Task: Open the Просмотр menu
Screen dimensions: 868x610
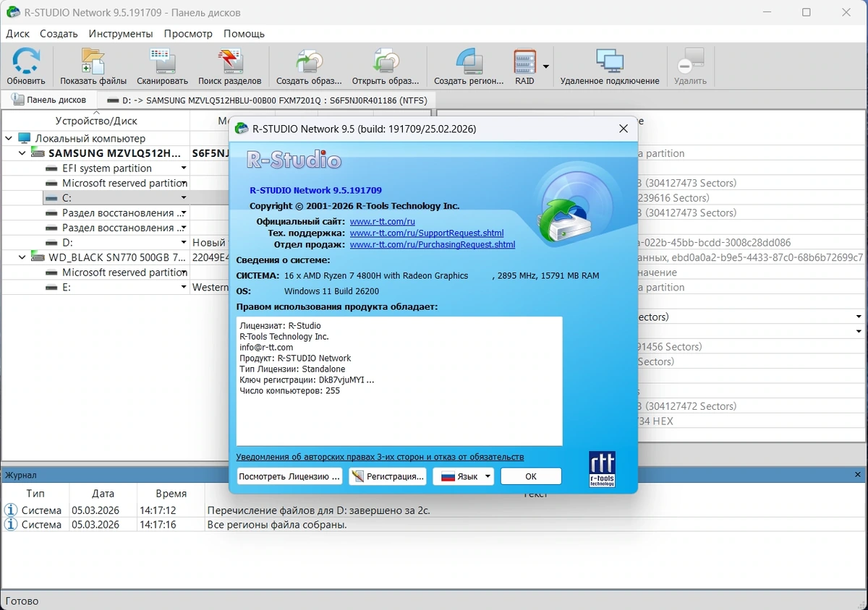Action: click(x=188, y=33)
